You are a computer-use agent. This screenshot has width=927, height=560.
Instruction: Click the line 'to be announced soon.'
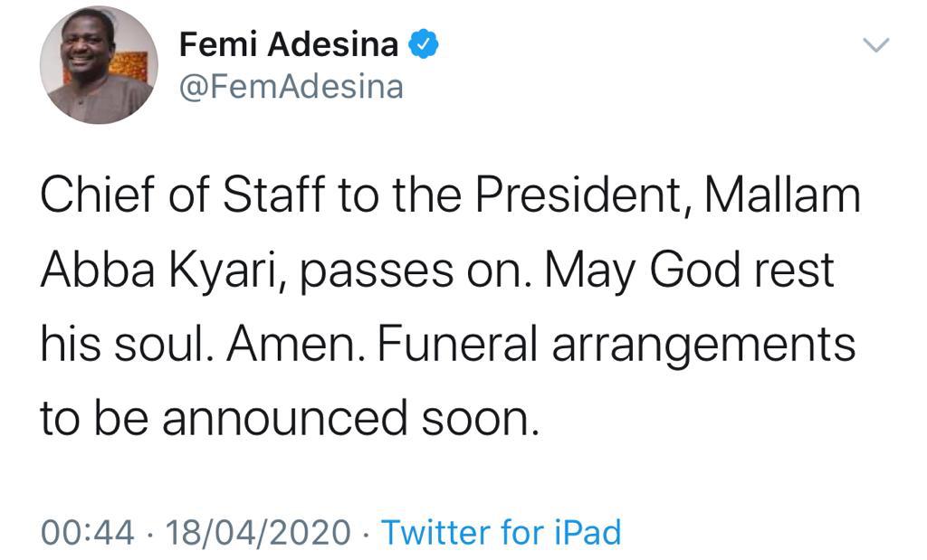click(x=290, y=417)
